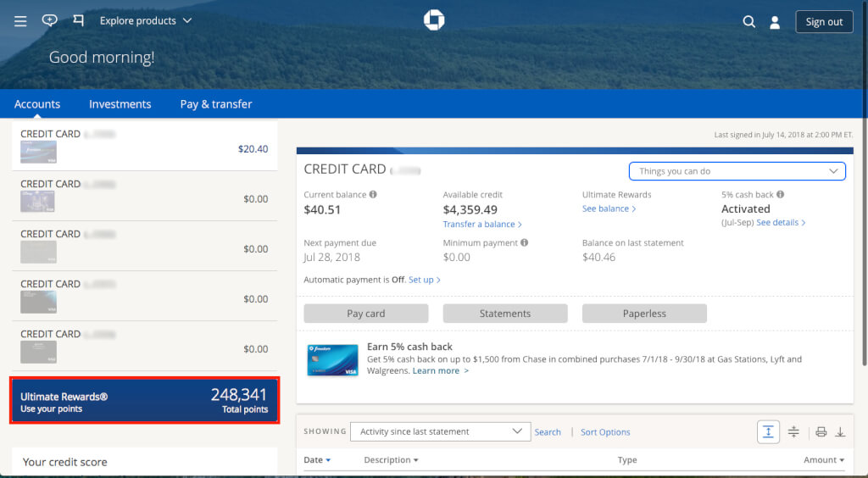Click the $40.46 last statement balance
The width and height of the screenshot is (868, 478).
[x=599, y=258]
